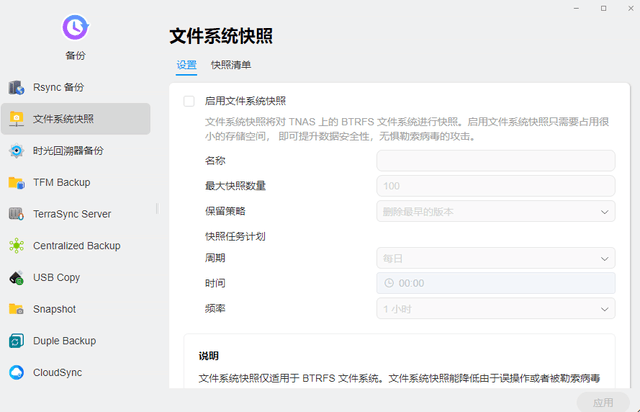Select the Duple Backup icon
The height and width of the screenshot is (412, 640).
pos(16,341)
